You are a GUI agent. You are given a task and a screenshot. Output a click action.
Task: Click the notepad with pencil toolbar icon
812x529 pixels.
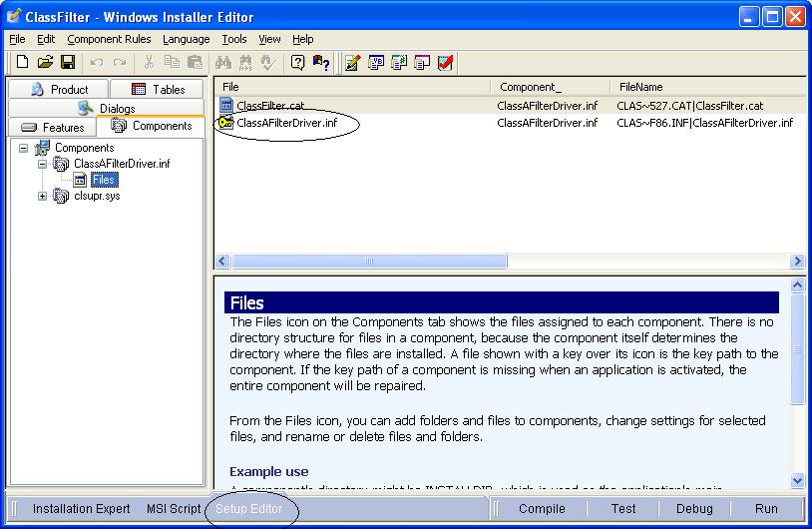click(x=353, y=63)
